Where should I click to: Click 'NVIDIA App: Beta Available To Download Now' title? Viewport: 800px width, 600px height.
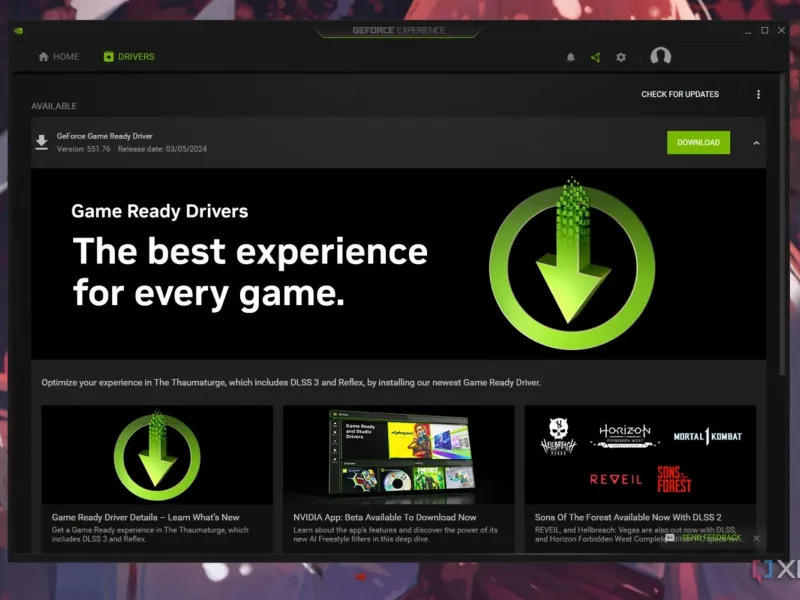(385, 517)
